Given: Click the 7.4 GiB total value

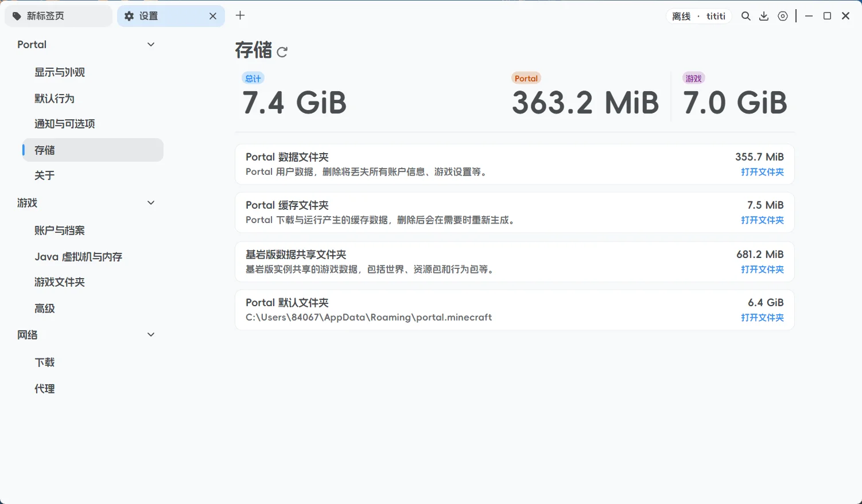Looking at the screenshot, I should 294,103.
